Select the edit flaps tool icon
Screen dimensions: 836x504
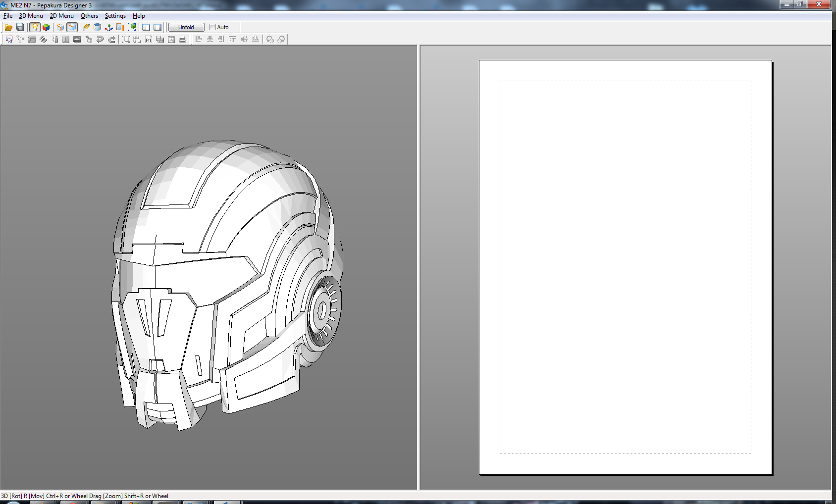tap(32, 39)
